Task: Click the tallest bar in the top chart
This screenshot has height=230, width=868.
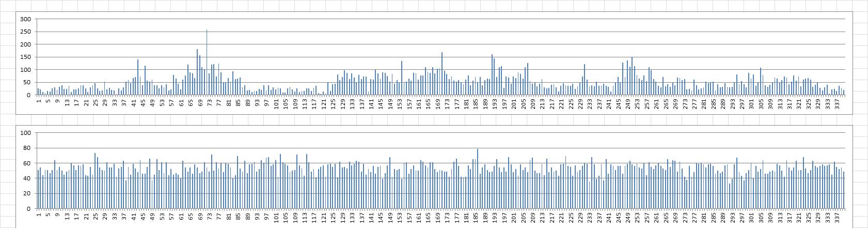Action: pyautogui.click(x=207, y=63)
